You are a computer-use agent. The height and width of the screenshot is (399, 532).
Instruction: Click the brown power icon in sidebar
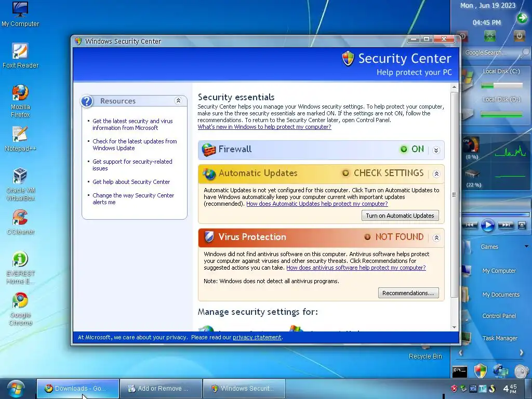coord(519,36)
